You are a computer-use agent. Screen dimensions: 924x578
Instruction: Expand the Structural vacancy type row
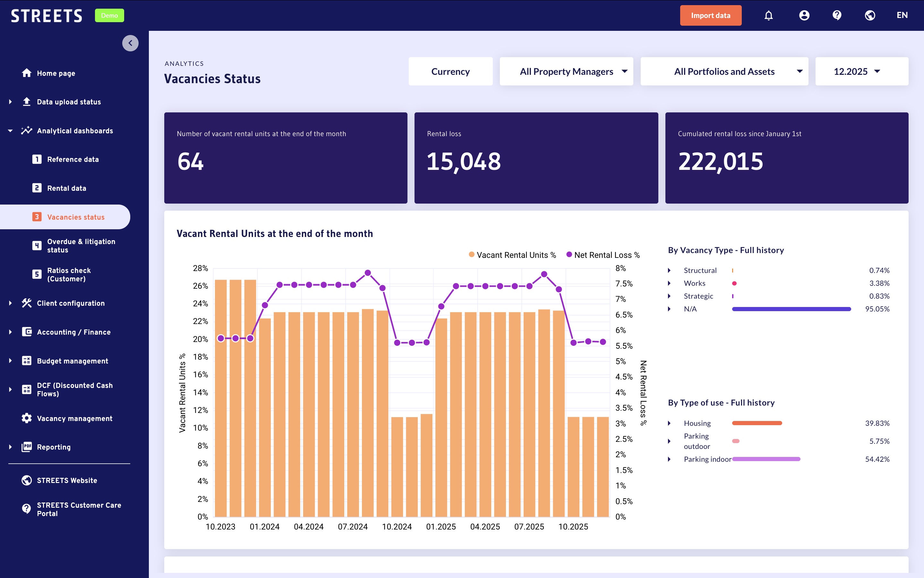pos(669,270)
